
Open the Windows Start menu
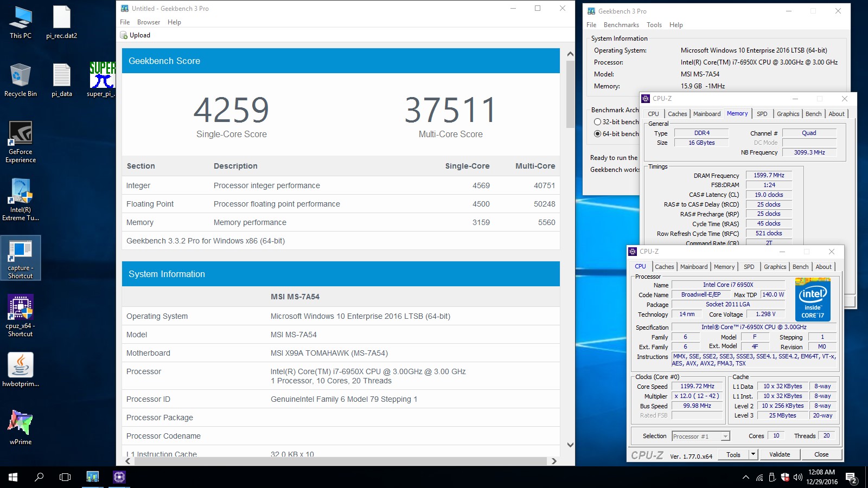[13, 477]
